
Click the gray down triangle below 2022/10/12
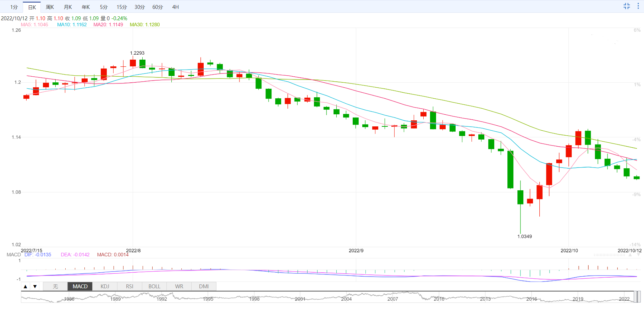coord(639,255)
